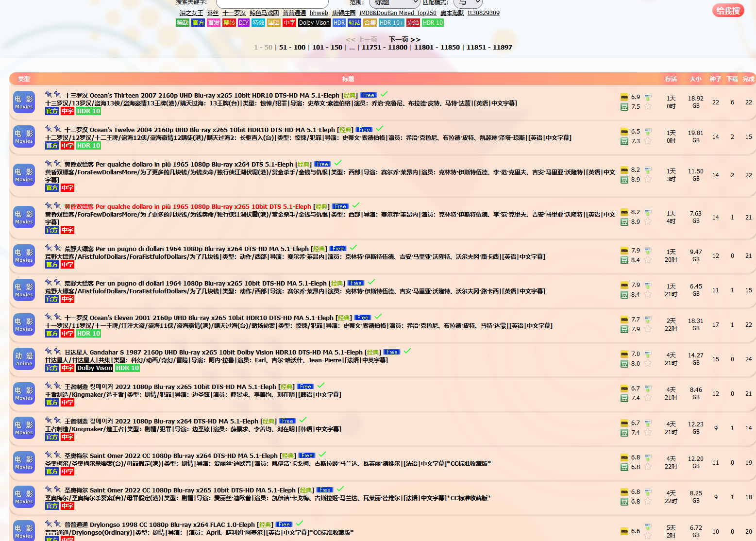Open Douban icon for Ocean's Thirteen rating 7.5
Screen dimensions: 756x541
point(624,107)
